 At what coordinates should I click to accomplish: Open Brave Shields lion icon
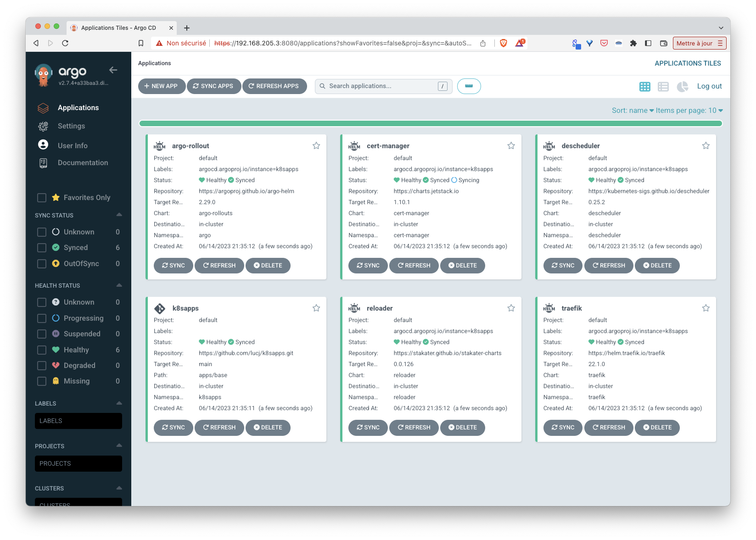click(x=504, y=43)
